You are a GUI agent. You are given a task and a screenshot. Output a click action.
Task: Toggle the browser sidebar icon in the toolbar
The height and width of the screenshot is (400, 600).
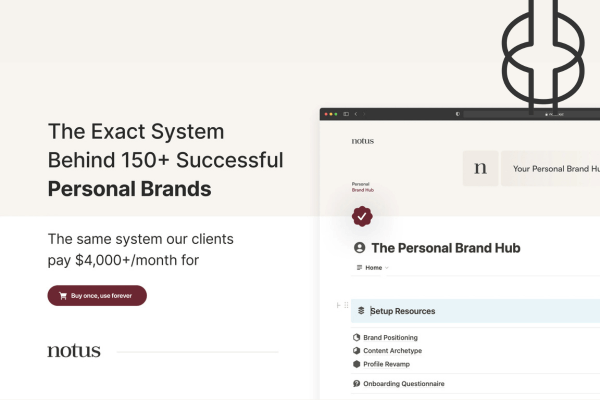coord(346,114)
